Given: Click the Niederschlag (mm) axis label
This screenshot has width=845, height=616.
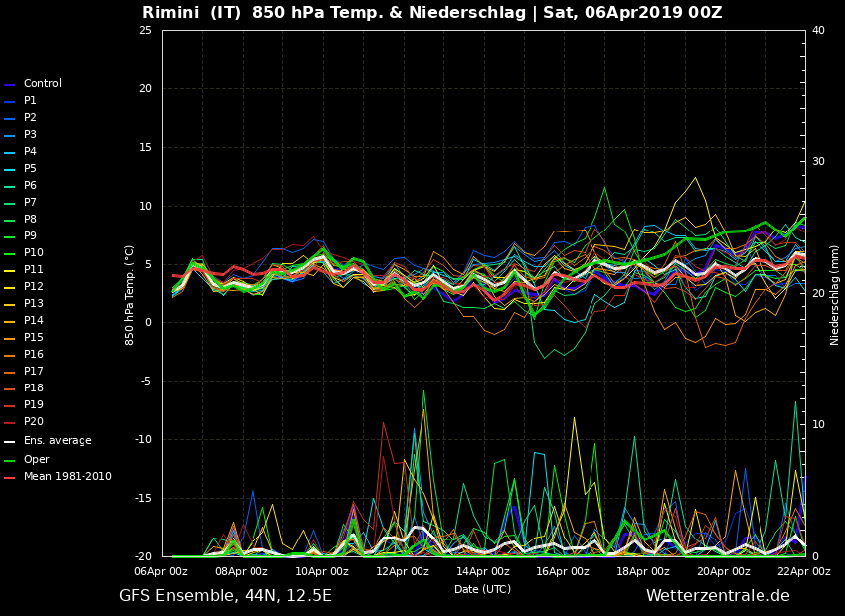Looking at the screenshot, I should pos(835,294).
